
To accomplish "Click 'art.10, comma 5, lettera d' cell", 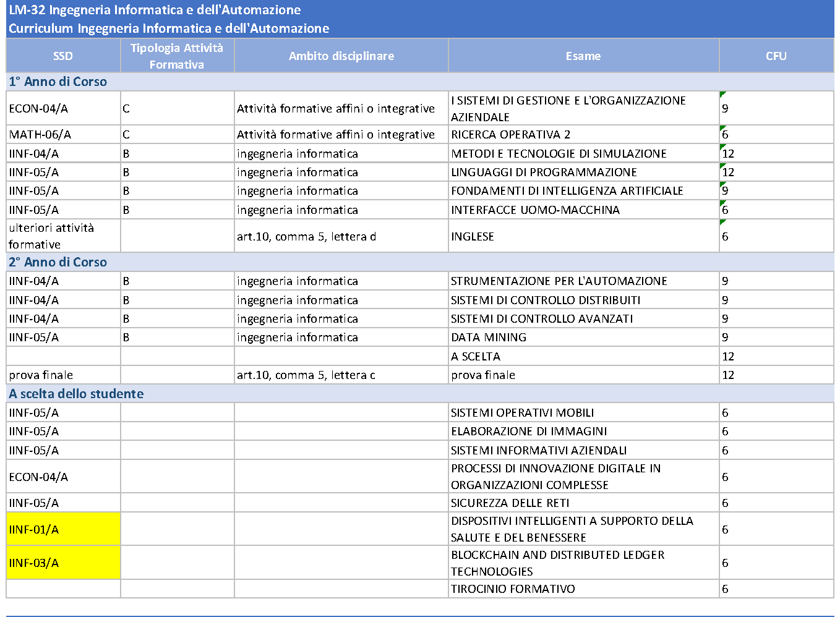I will coord(341,236).
